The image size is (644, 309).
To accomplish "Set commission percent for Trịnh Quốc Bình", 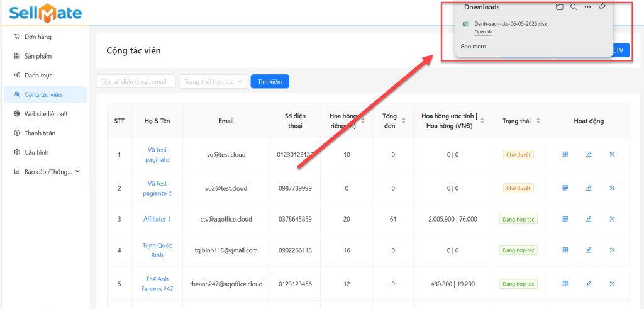I will click(612, 250).
